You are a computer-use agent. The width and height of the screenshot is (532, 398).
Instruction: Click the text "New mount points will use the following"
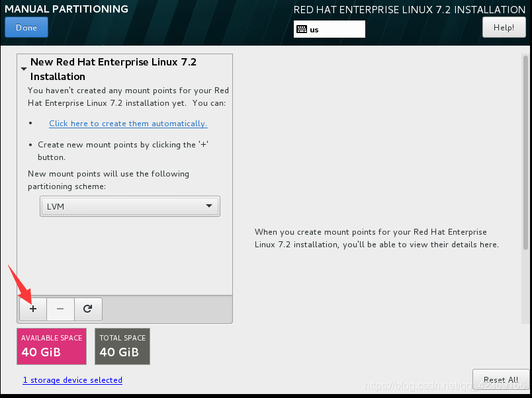coord(109,174)
